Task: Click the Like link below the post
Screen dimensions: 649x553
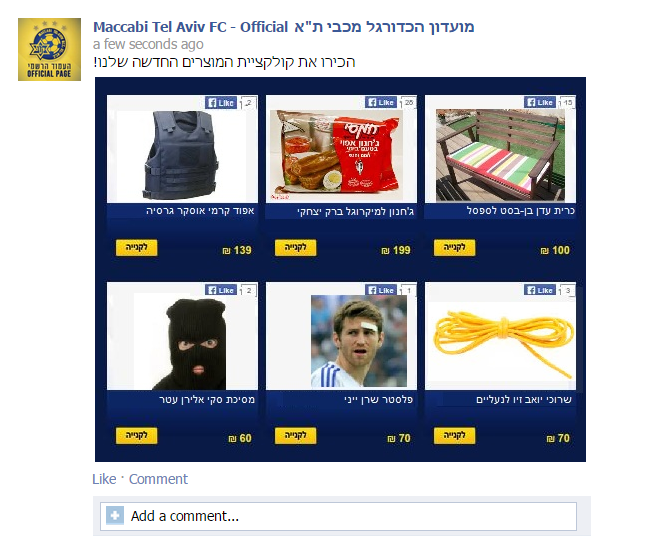Action: (x=104, y=479)
